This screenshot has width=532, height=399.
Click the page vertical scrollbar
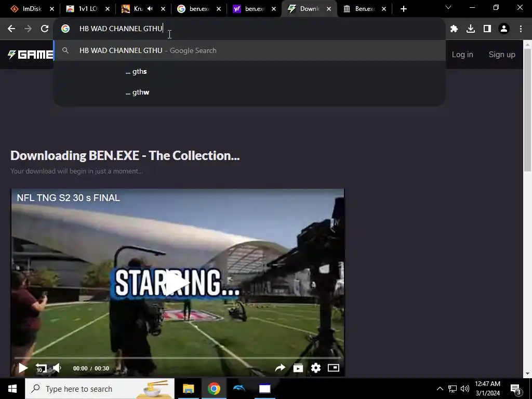point(528,110)
